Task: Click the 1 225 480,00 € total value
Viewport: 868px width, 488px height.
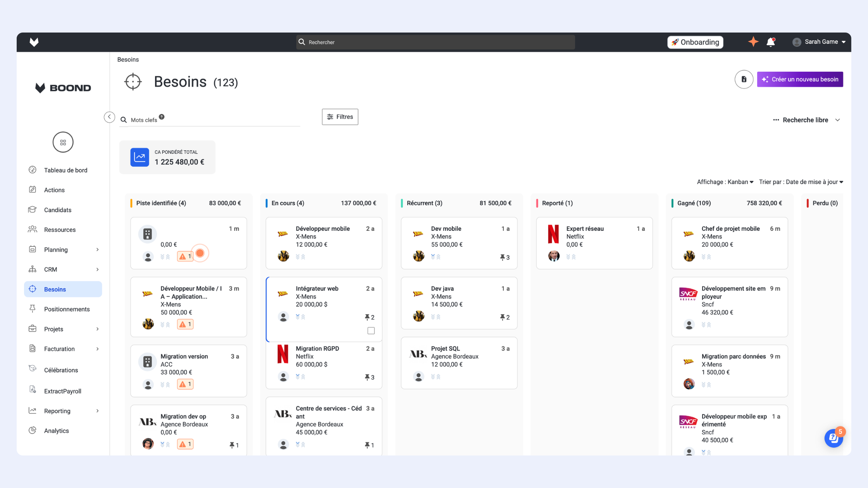Action: point(179,162)
